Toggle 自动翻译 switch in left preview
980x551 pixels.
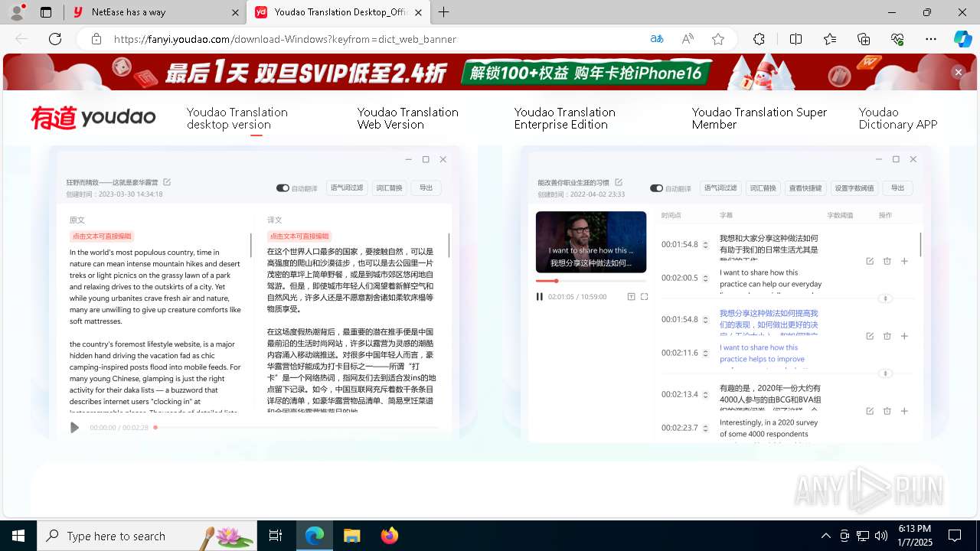pos(283,188)
